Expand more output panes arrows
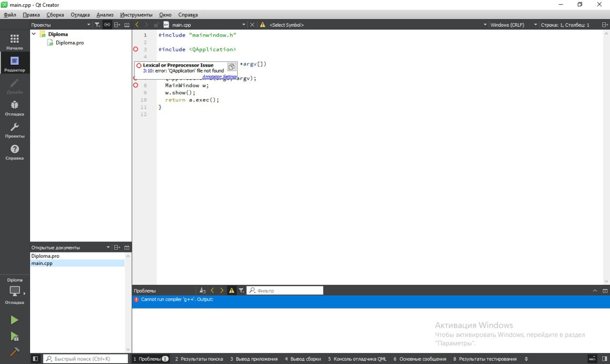Viewport: 610px width, 364px height. 526,359
